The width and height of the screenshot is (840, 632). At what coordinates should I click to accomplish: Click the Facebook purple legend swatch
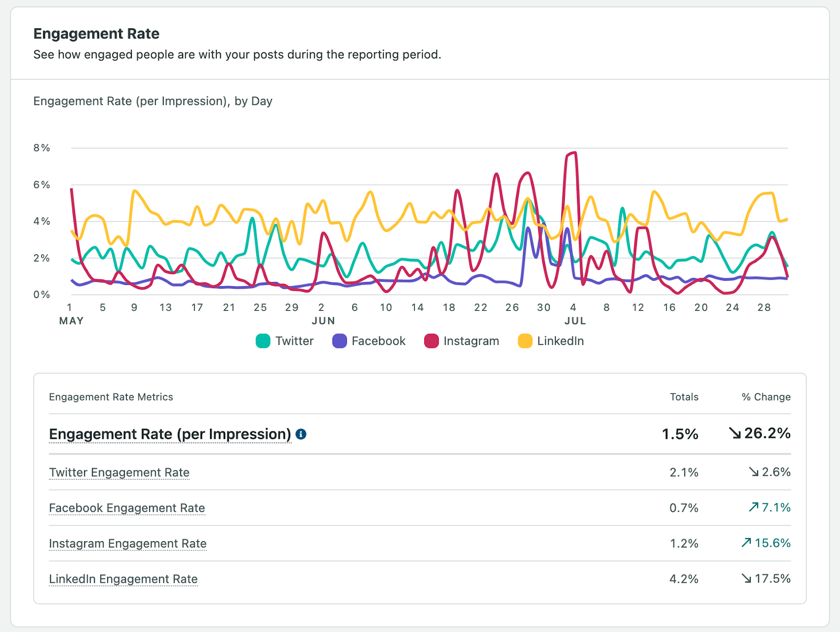pyautogui.click(x=340, y=341)
